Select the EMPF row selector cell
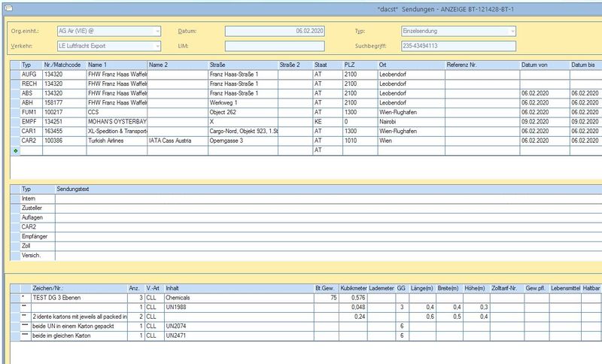 click(15, 122)
